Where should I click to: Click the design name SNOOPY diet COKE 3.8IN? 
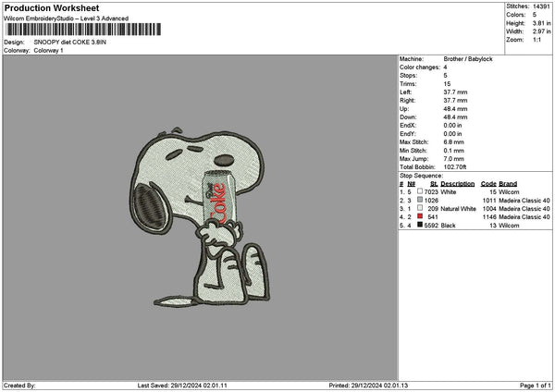70,43
